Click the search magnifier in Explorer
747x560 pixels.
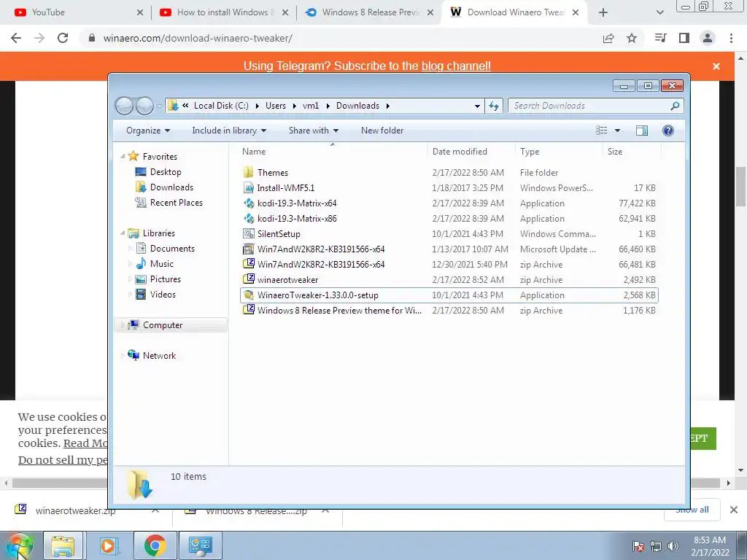click(x=675, y=106)
